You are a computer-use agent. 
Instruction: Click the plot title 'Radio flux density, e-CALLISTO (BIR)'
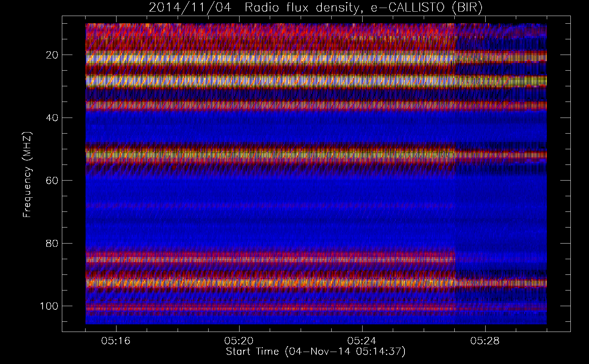364,8
